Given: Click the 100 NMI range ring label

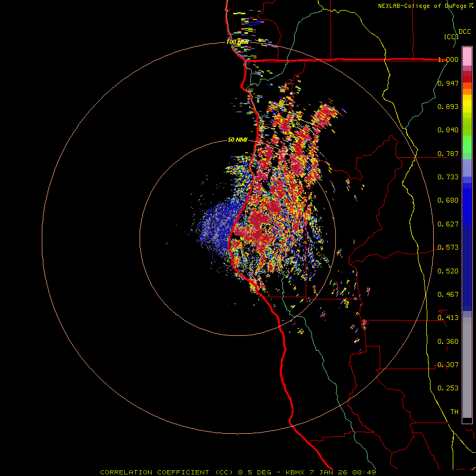Looking at the screenshot, I should click(x=237, y=42).
